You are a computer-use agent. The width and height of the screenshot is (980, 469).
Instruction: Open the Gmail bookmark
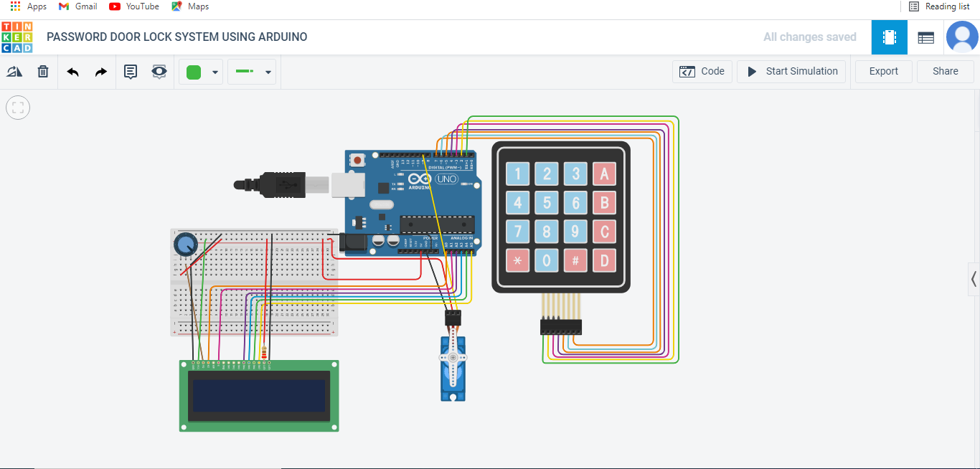[77, 6]
